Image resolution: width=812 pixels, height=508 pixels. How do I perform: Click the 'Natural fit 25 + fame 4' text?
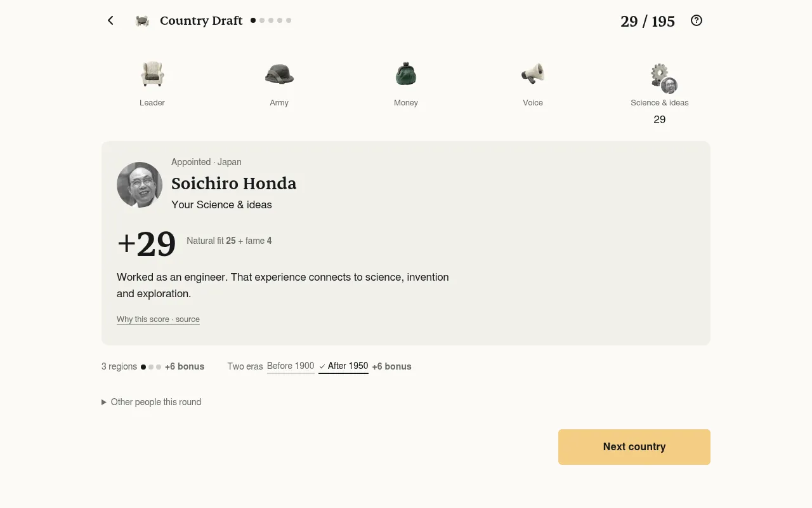(229, 241)
